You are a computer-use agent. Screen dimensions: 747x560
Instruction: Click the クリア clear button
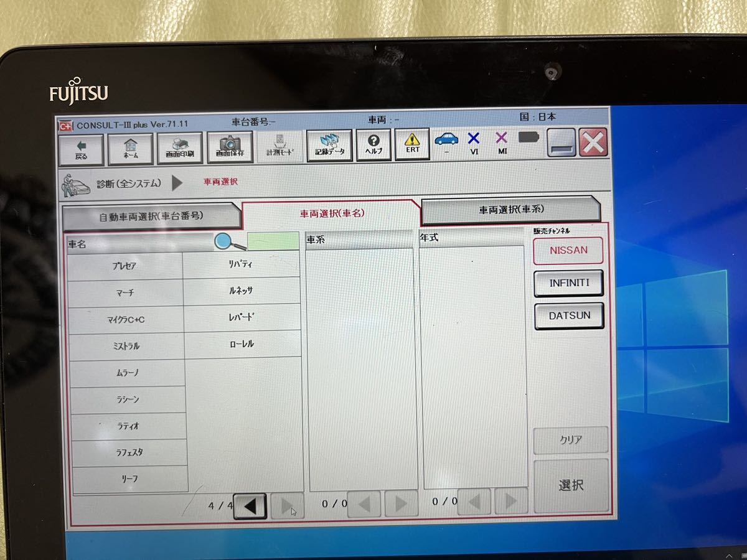tap(571, 440)
